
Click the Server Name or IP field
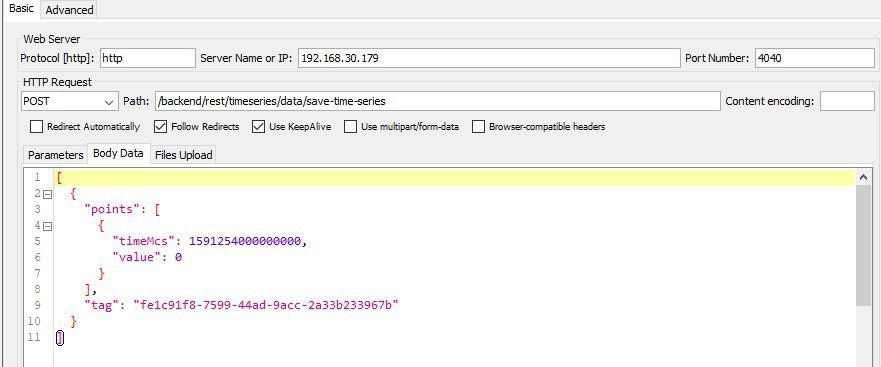point(489,58)
